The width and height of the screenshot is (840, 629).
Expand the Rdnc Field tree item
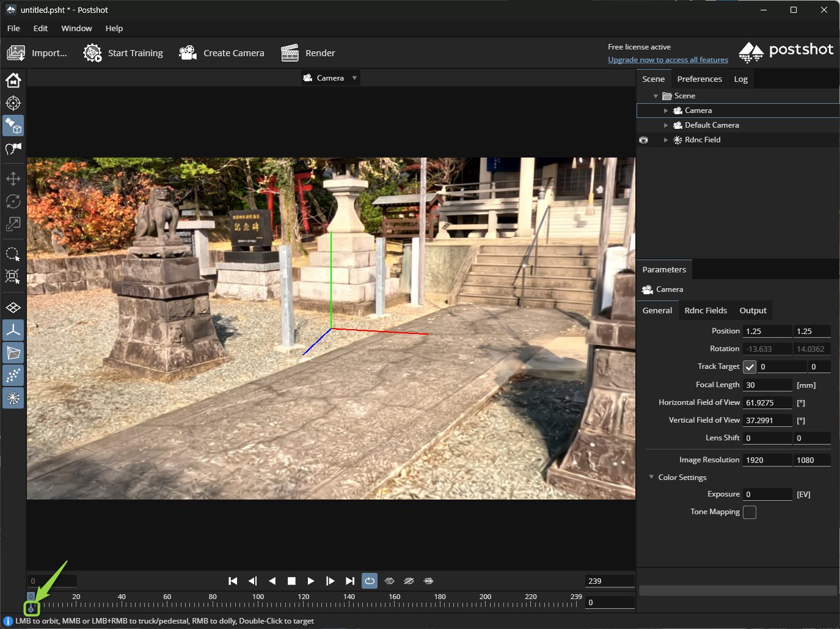pyautogui.click(x=665, y=140)
